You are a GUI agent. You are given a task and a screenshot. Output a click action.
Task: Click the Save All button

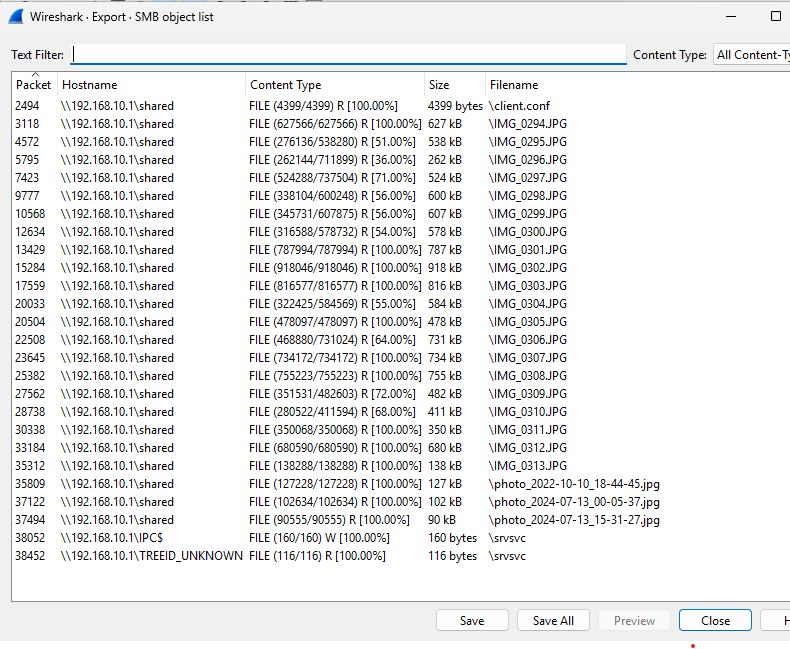[553, 620]
